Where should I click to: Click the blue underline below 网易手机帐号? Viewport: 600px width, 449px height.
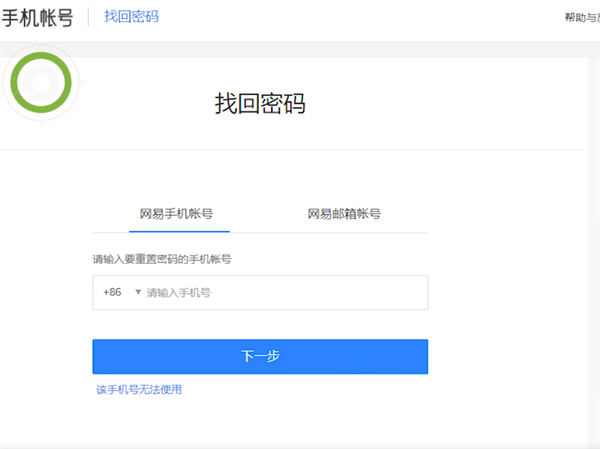click(x=176, y=231)
